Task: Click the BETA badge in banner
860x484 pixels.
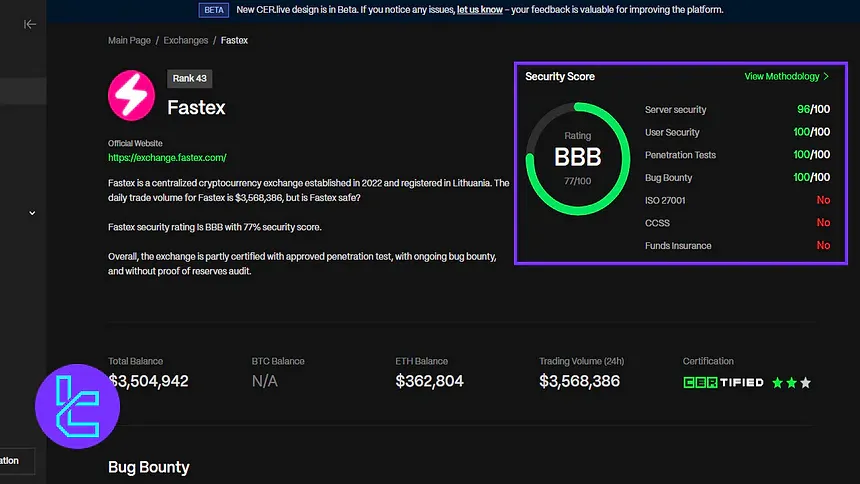Action: [x=214, y=10]
